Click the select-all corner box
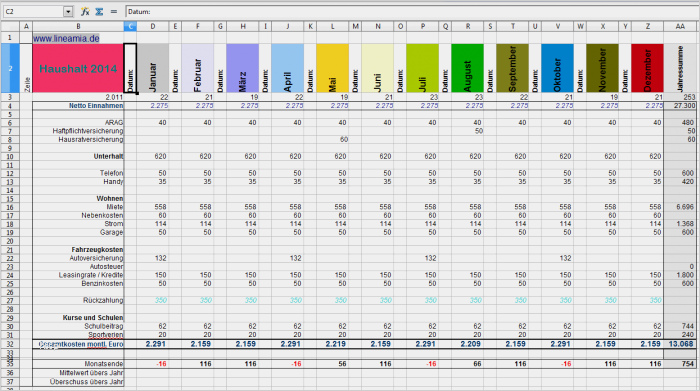Image resolution: width=700 pixels, height=391 pixels. (x=10, y=27)
